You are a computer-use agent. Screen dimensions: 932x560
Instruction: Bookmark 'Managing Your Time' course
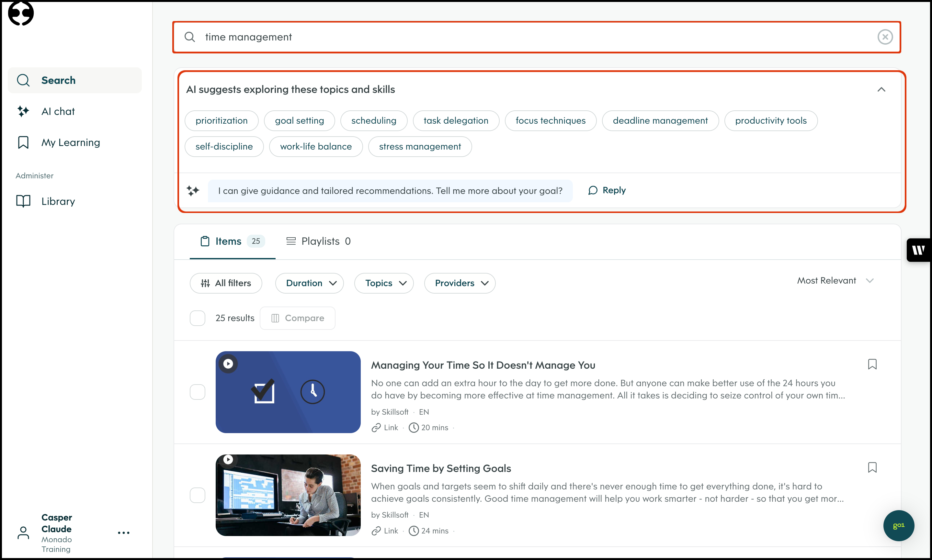pyautogui.click(x=872, y=364)
